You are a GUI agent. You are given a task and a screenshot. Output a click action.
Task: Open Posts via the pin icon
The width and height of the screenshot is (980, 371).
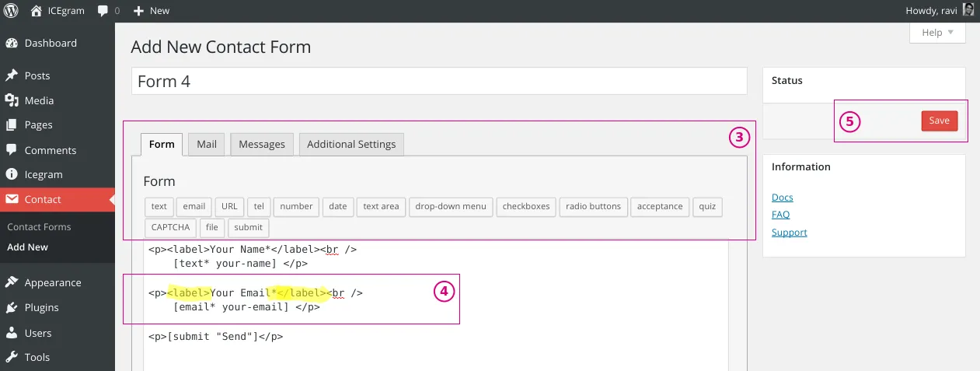(12, 75)
